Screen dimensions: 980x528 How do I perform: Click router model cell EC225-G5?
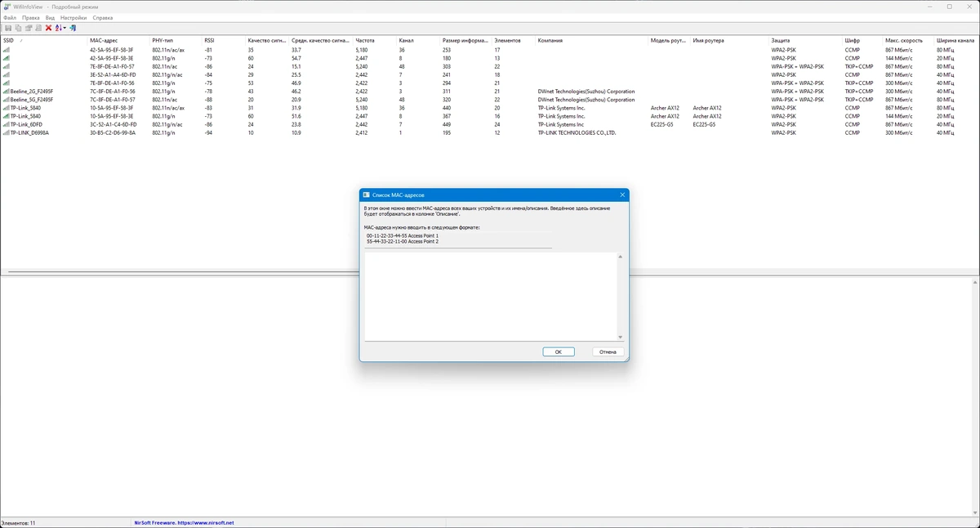pos(662,124)
